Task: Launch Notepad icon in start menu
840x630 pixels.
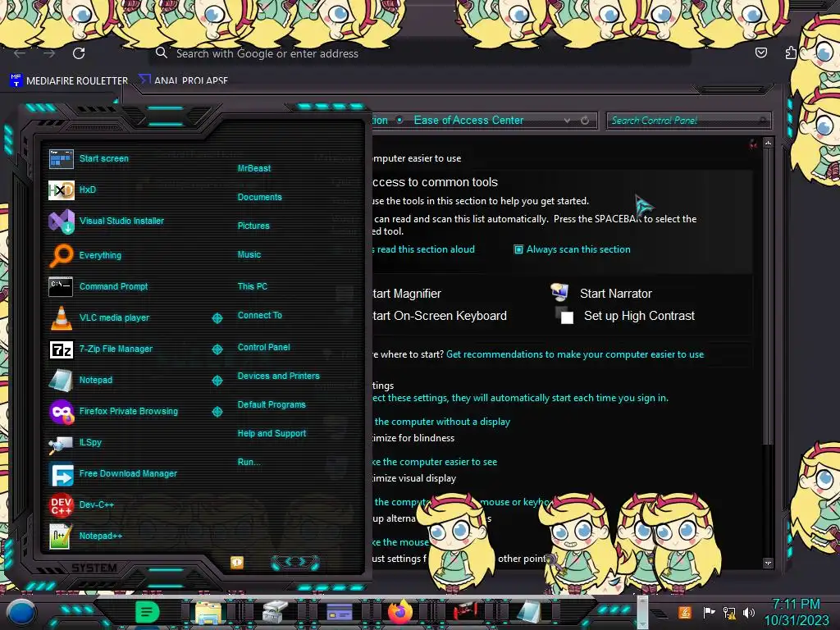Action: [x=61, y=381]
